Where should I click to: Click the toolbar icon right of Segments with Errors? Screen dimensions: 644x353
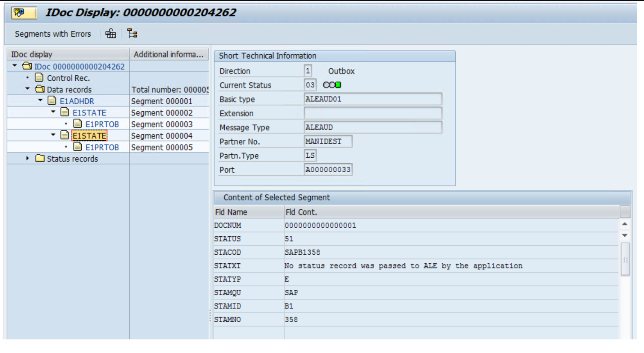[x=110, y=34]
